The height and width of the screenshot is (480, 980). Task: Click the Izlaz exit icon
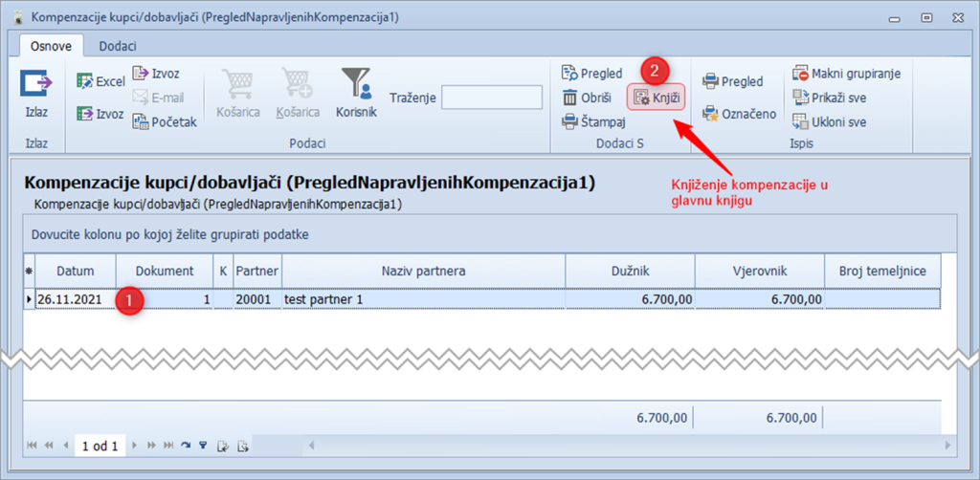tap(36, 86)
